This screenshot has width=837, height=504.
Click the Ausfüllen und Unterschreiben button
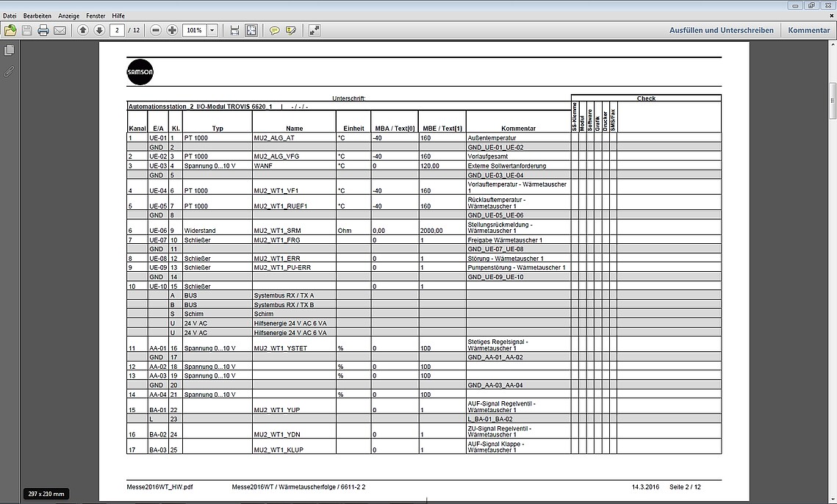pos(721,30)
